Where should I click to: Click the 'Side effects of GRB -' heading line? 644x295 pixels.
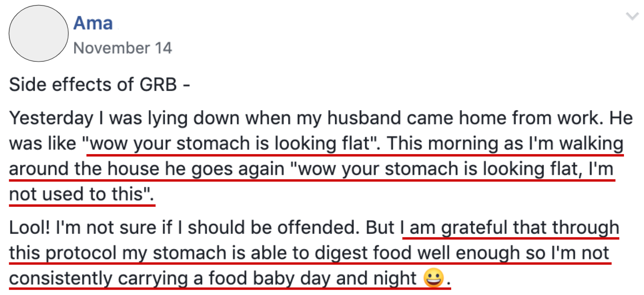click(x=99, y=84)
